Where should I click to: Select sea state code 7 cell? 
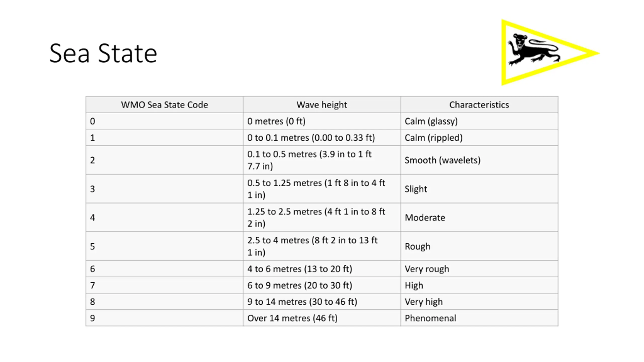(165, 285)
